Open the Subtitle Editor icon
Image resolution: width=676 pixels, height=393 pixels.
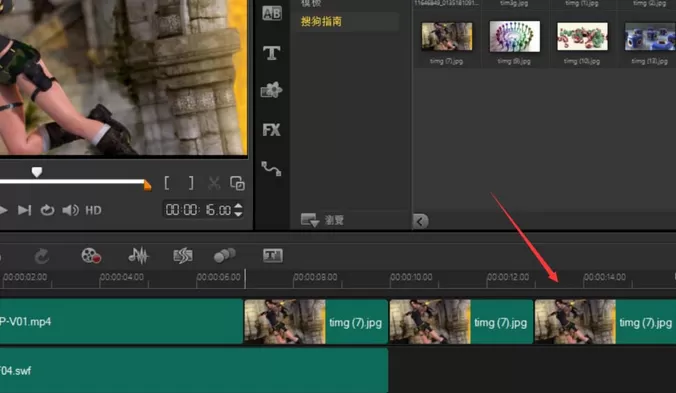point(273,256)
